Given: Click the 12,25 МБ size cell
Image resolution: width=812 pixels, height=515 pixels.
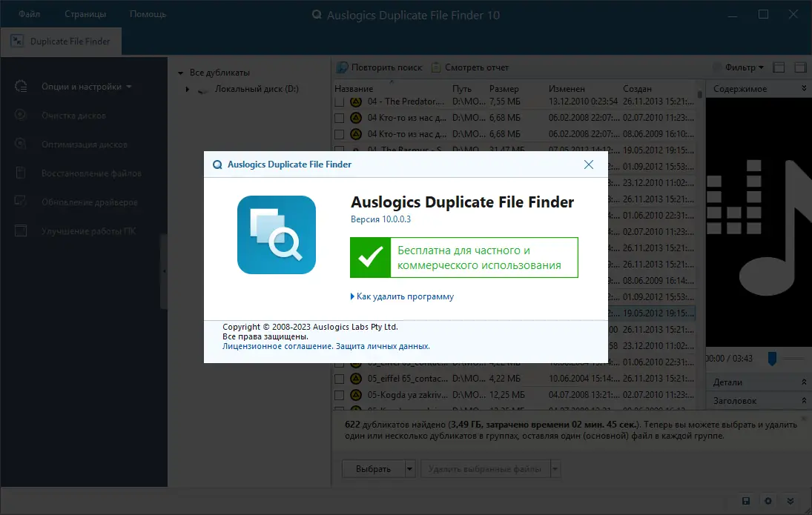Looking at the screenshot, I should pos(507,395).
